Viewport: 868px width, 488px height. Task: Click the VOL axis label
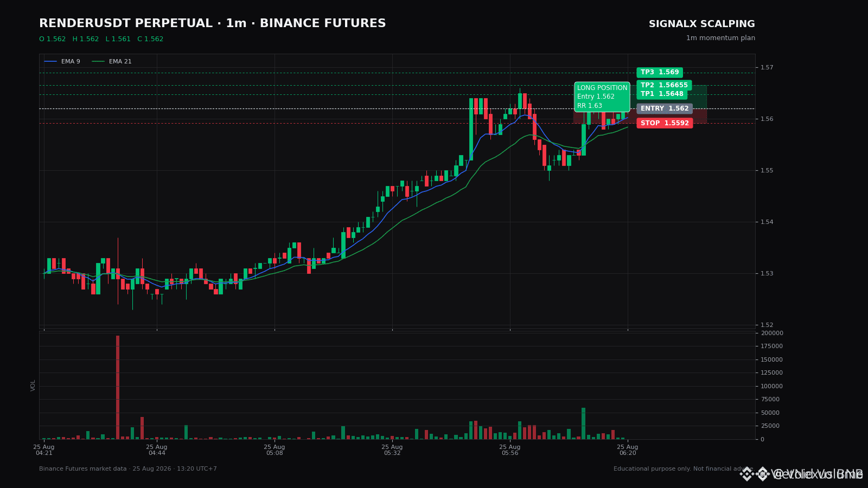pos(33,386)
